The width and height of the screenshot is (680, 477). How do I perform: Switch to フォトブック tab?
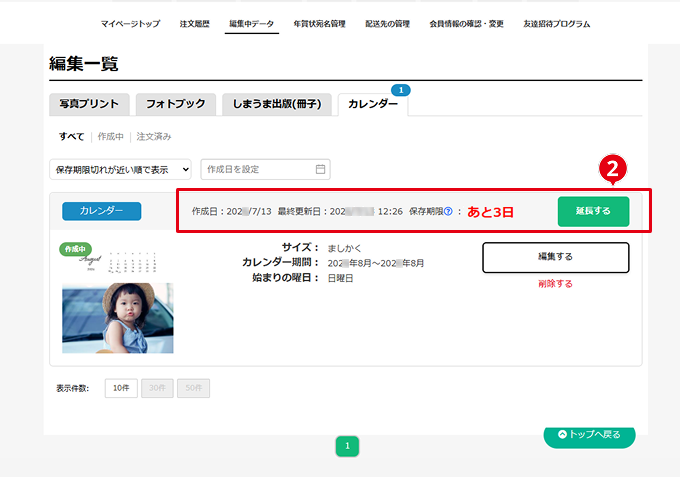(x=176, y=104)
